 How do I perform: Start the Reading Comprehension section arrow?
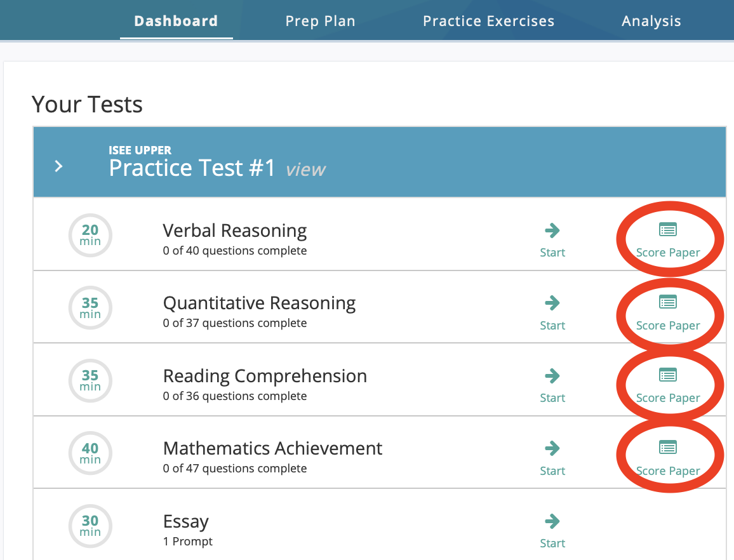coord(552,377)
